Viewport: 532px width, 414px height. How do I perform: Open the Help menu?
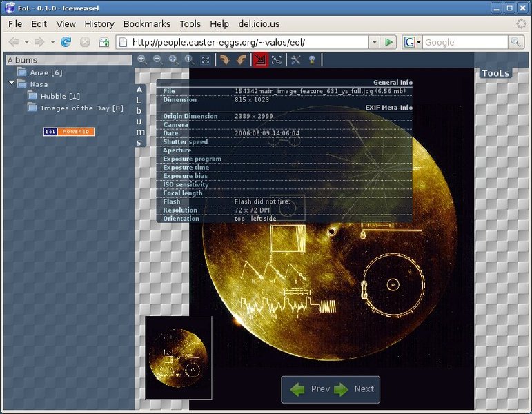[219, 24]
